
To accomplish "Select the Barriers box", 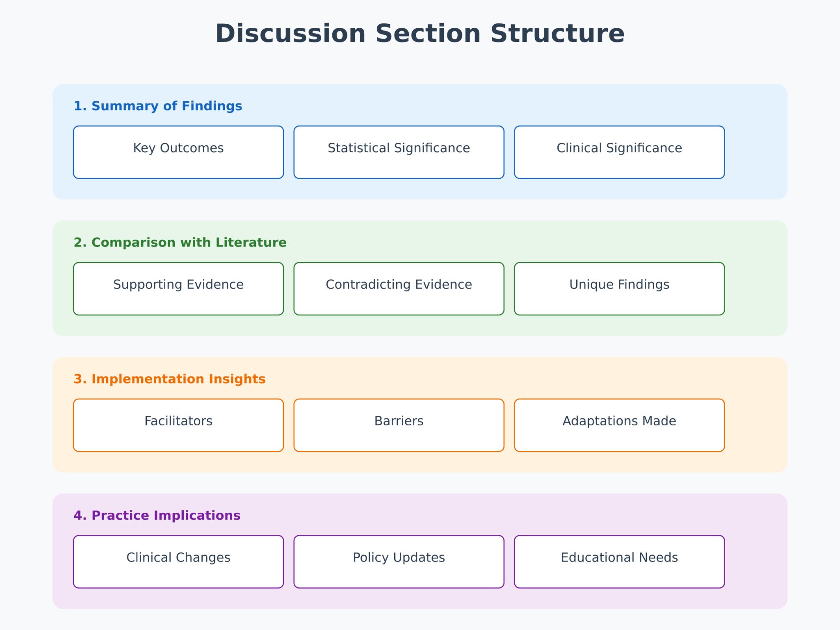I will point(399,425).
